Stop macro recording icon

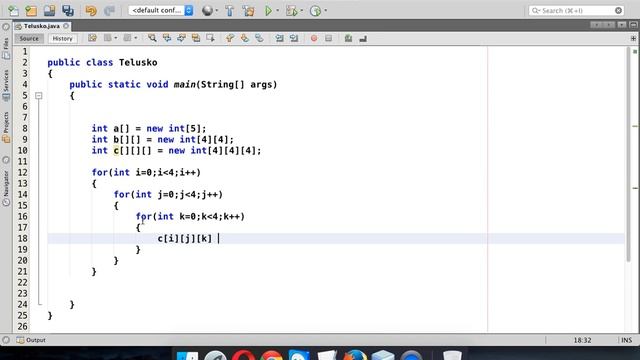coord(329,38)
